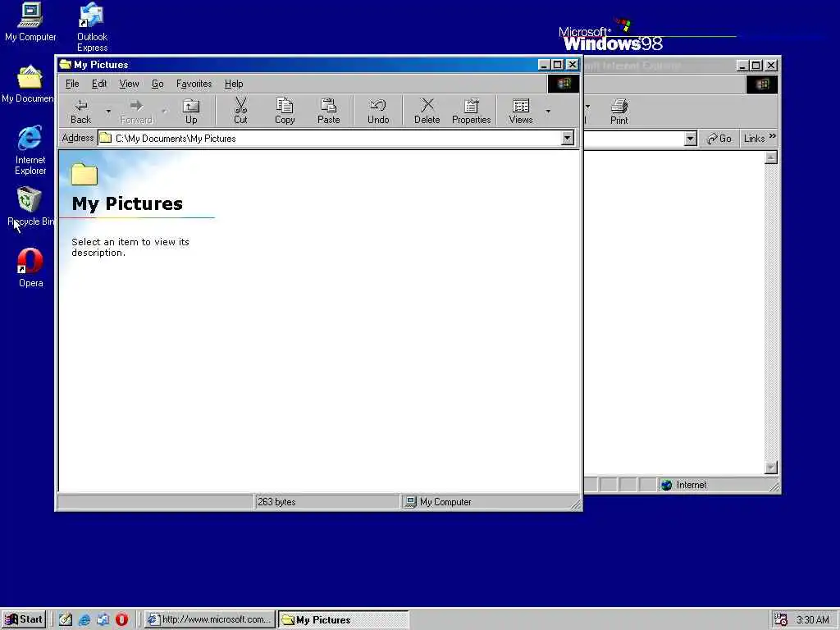Click the Windows logo throbber in Internet Explorer
The width and height of the screenshot is (840, 630).
point(762,84)
